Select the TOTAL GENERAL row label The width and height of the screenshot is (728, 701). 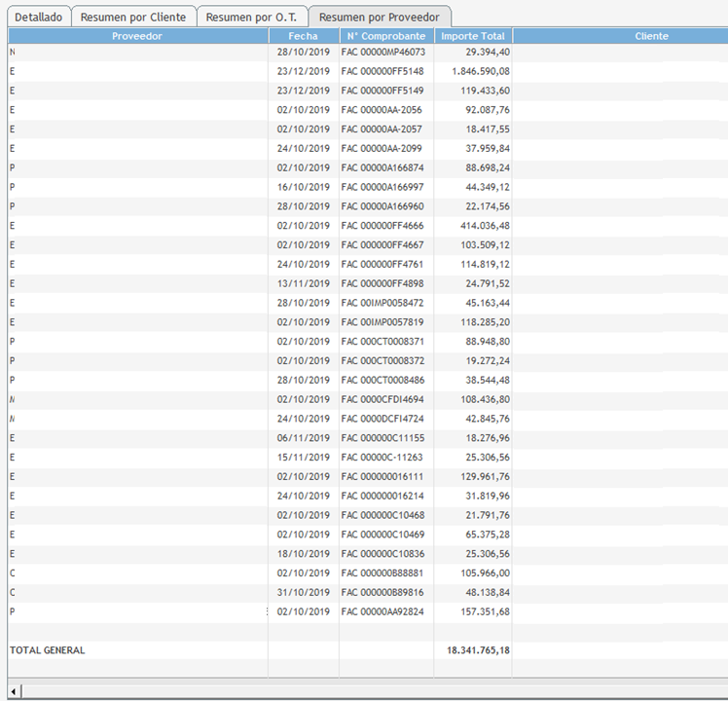(47, 649)
